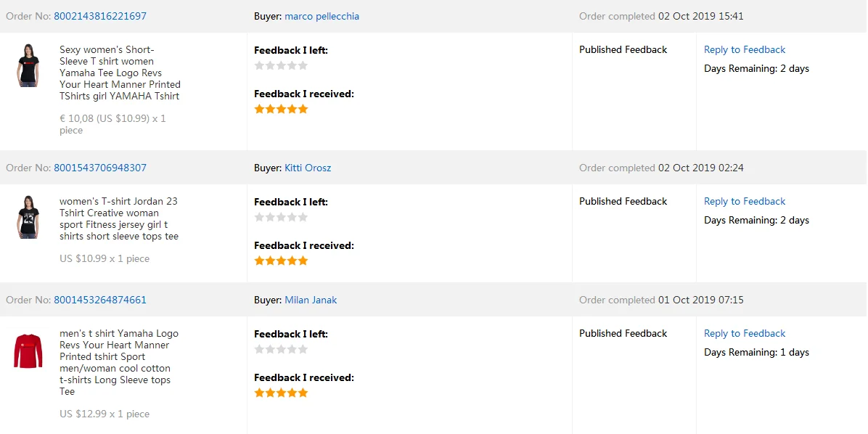Click orange received stars for Milan Janak's order
868x434 pixels.
coord(281,393)
